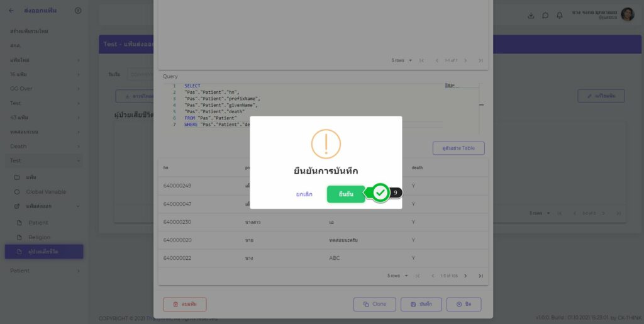Select Global Variable in sidebar
644x324 pixels.
46,192
